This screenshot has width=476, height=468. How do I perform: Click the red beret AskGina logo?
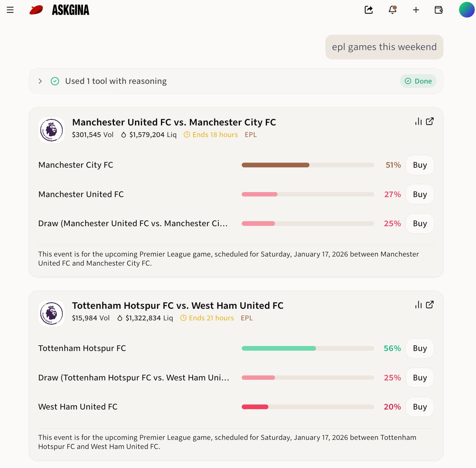pyautogui.click(x=36, y=10)
